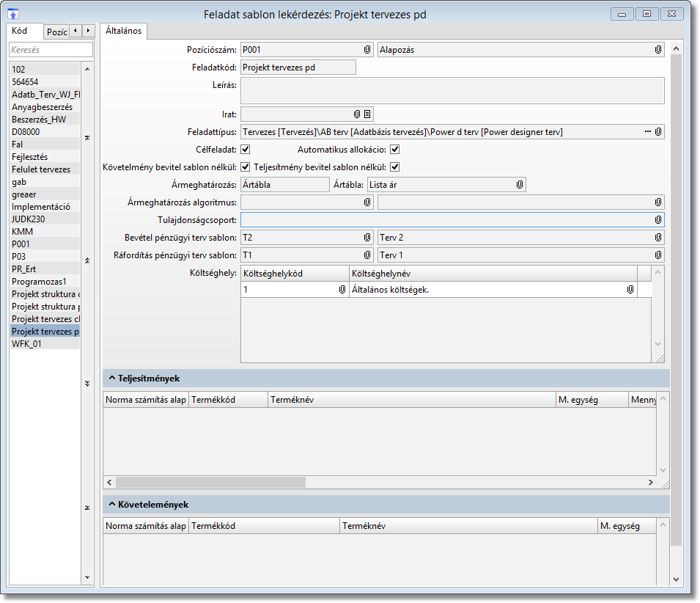Image resolution: width=700 pixels, height=603 pixels.
Task: Click the paperclip icon in the Tulajdonságcsoport field
Action: (x=658, y=220)
